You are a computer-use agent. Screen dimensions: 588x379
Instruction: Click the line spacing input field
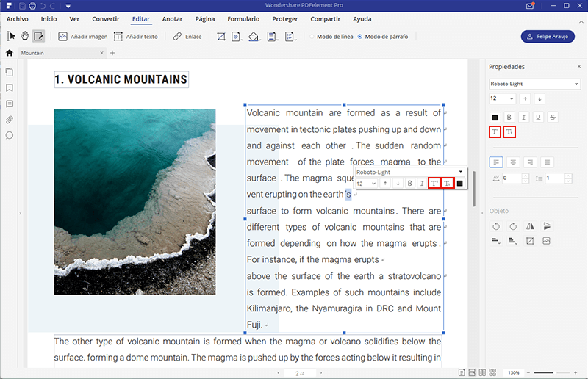pos(555,178)
